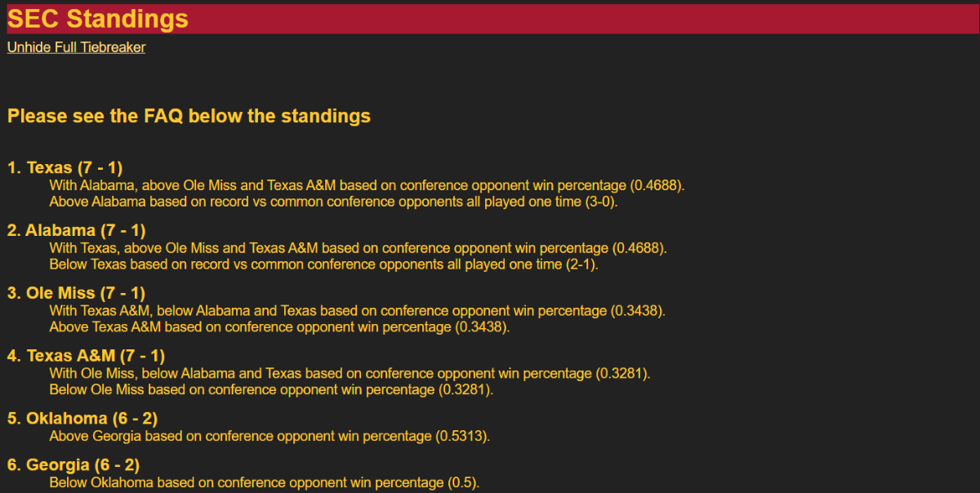This screenshot has width=980, height=493.
Task: Click the 'With Ole Miss, below Alabama' line
Action: (349, 374)
